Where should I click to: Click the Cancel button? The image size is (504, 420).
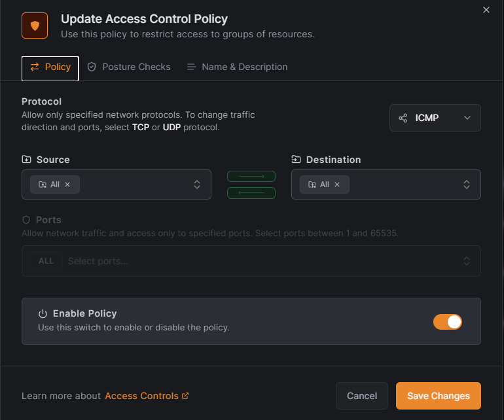[362, 396]
